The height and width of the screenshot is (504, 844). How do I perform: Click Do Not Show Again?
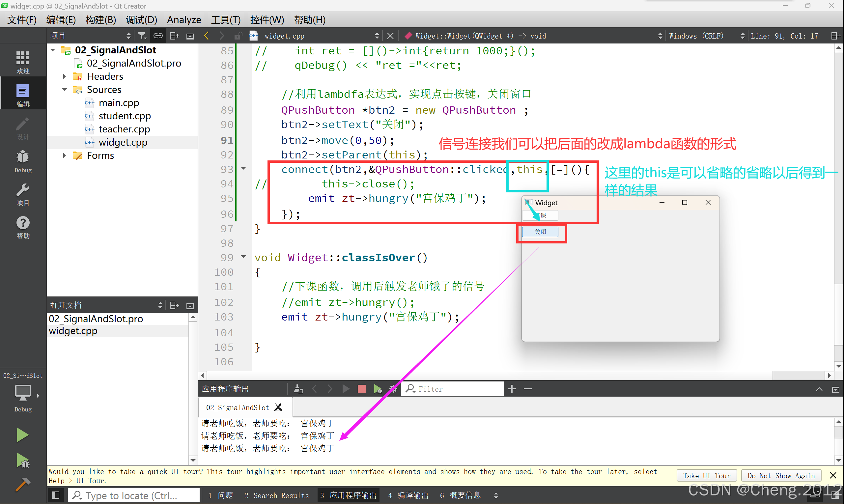(x=781, y=475)
